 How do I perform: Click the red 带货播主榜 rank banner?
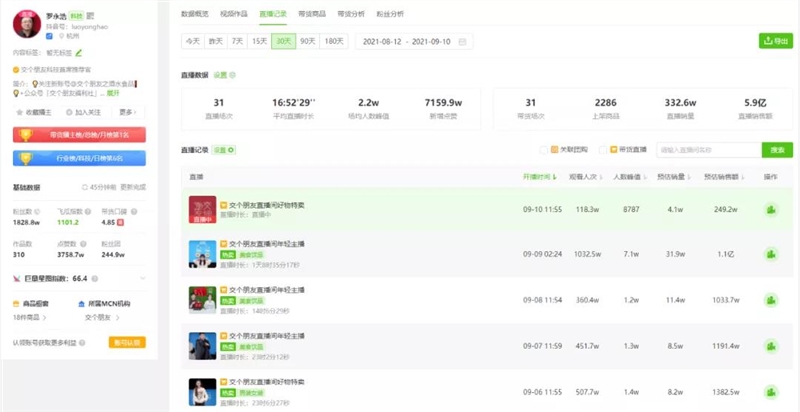click(79, 135)
